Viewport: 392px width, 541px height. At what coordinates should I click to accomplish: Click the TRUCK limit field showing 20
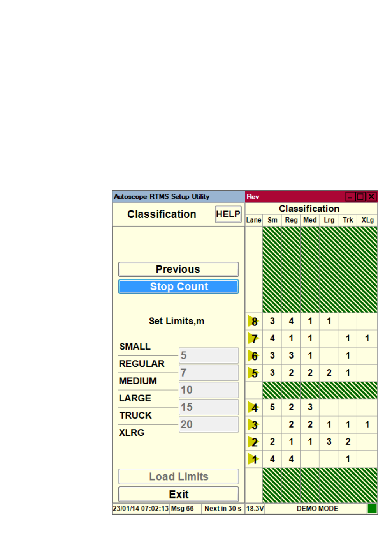click(209, 424)
